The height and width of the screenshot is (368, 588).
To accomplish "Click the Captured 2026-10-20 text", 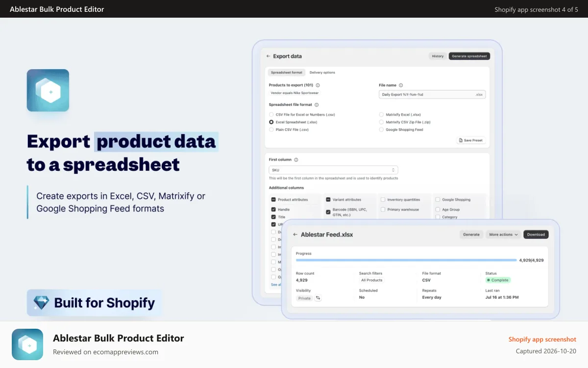I will pyautogui.click(x=546, y=351).
